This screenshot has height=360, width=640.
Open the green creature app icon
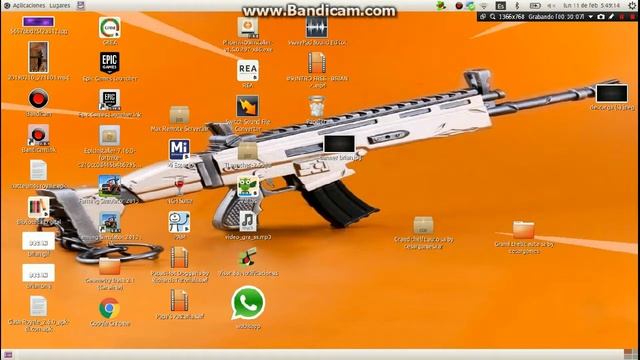coord(248,187)
